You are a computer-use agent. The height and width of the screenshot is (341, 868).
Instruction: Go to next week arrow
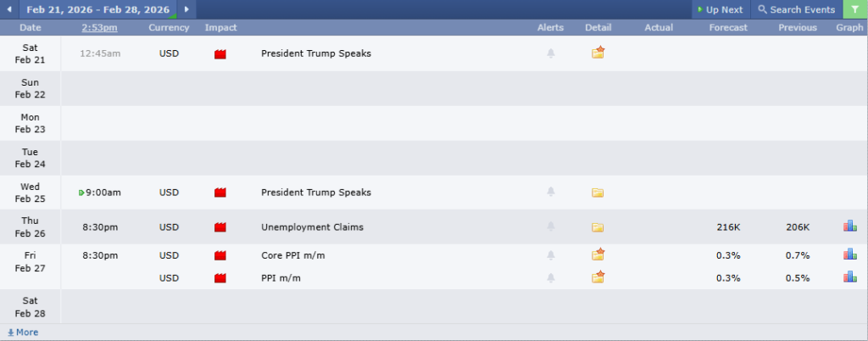(186, 9)
